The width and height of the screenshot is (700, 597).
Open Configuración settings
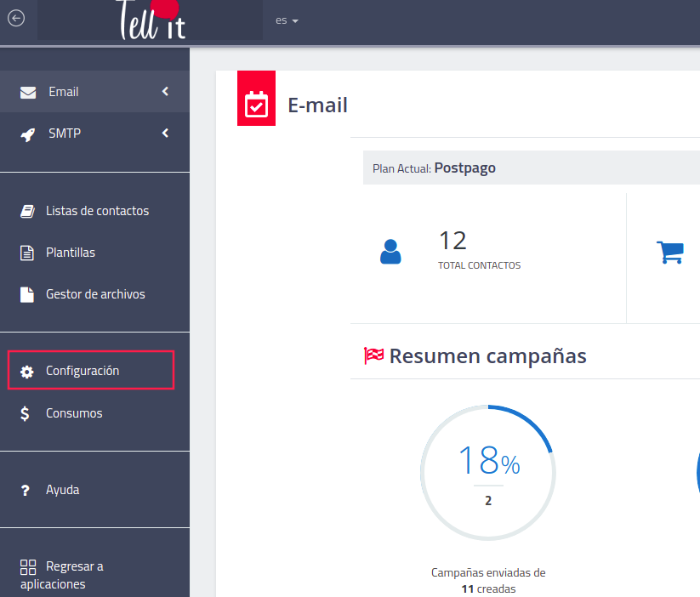91,370
